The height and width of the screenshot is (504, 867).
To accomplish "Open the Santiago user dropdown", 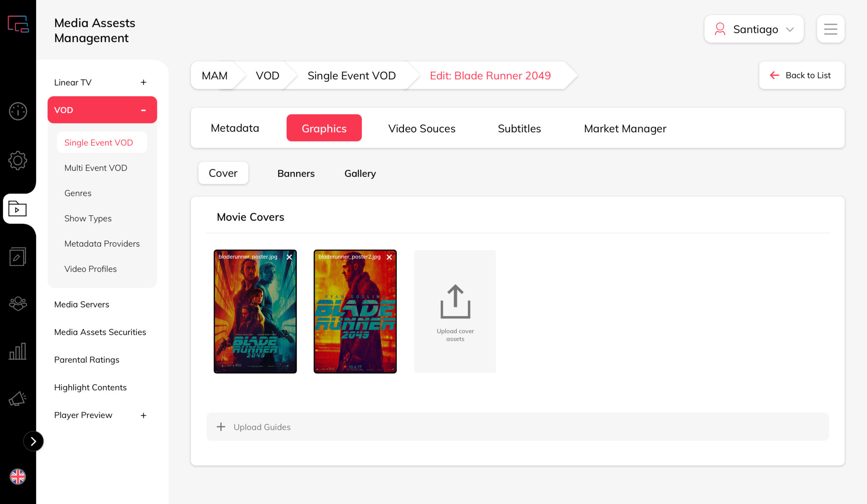I will pos(754,29).
